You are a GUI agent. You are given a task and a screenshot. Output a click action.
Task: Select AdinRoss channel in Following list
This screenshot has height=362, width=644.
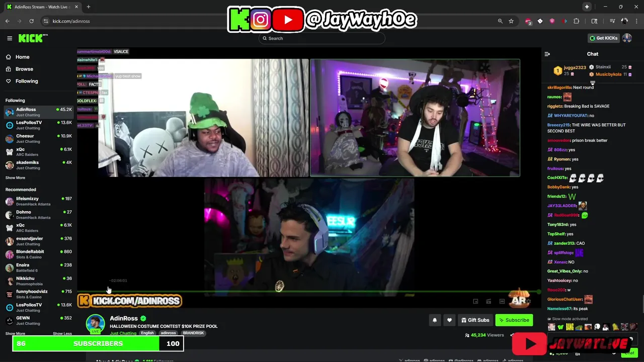pyautogui.click(x=39, y=112)
